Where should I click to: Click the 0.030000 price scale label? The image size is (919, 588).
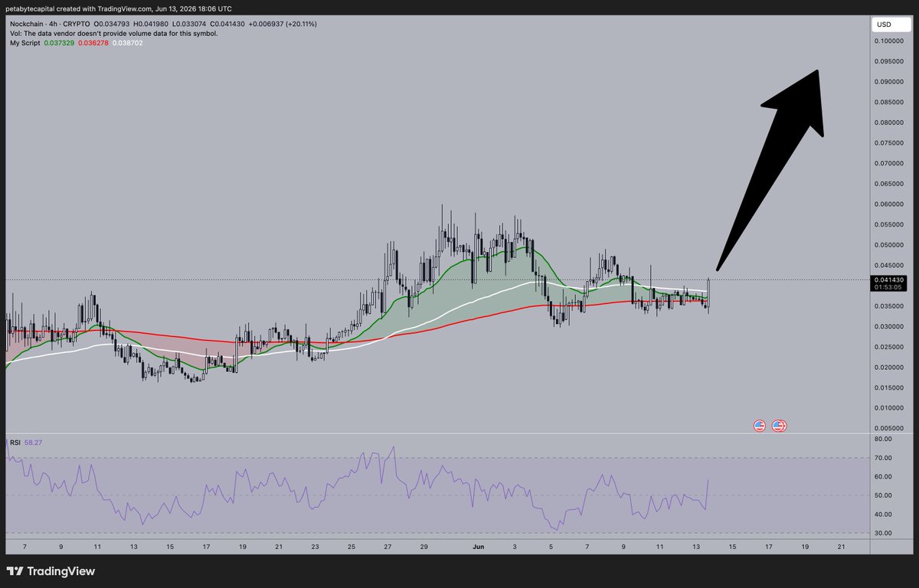891,327
